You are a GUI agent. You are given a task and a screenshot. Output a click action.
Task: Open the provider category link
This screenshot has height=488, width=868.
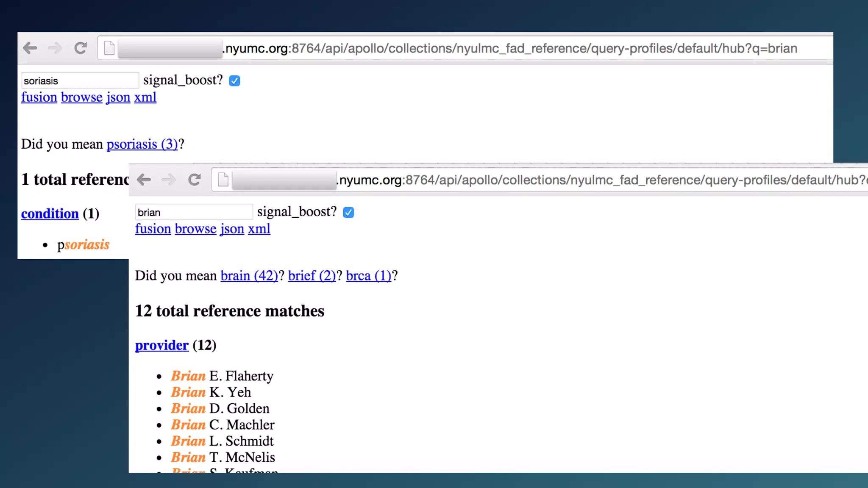(161, 345)
